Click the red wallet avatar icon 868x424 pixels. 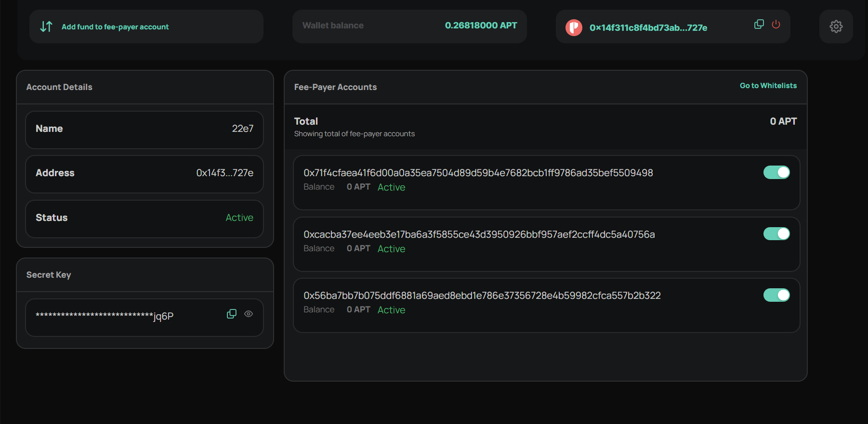coord(574,27)
